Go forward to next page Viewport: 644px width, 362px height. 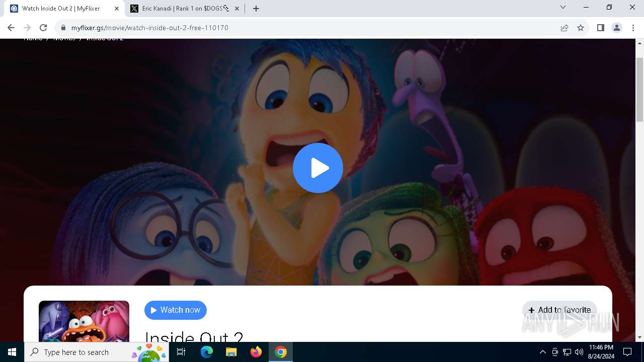pos(27,28)
